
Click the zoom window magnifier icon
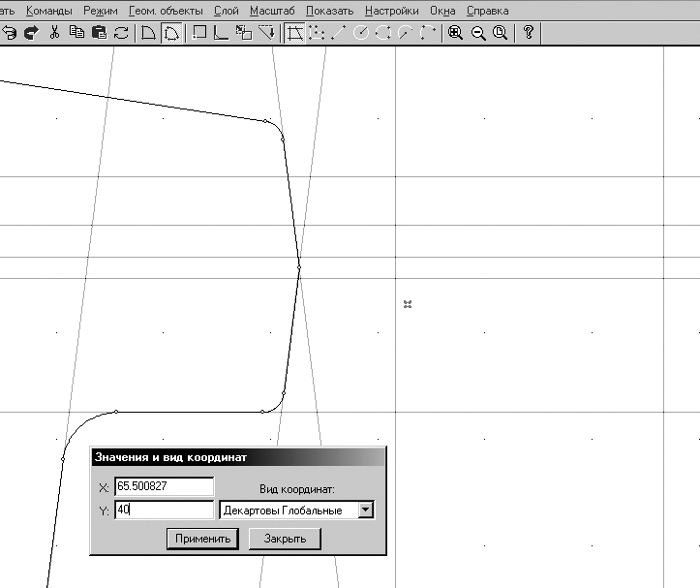pos(500,33)
